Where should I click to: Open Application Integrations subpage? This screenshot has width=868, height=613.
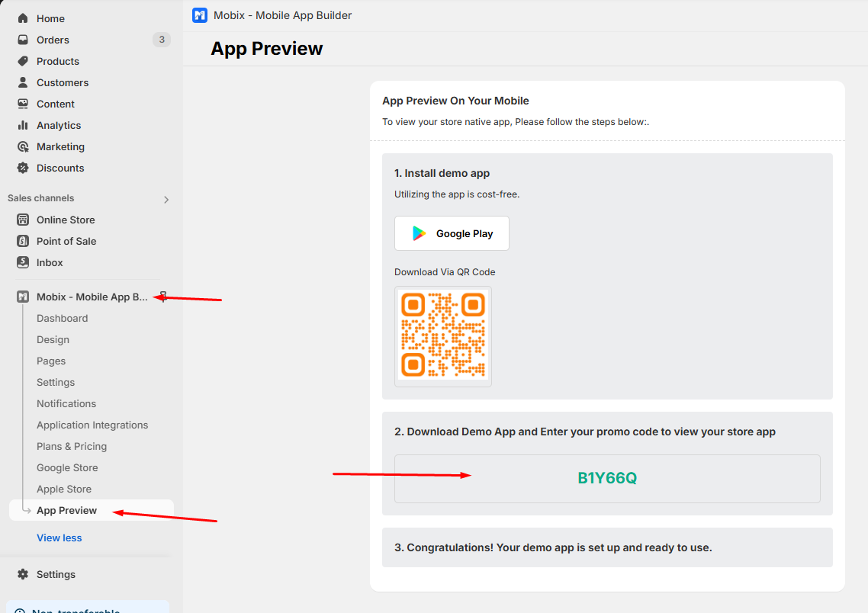pos(92,425)
